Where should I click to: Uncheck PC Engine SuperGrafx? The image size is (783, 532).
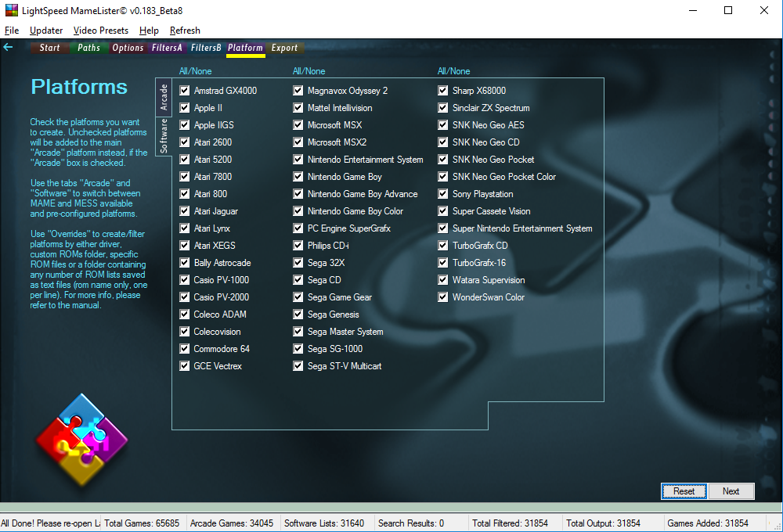pyautogui.click(x=298, y=228)
